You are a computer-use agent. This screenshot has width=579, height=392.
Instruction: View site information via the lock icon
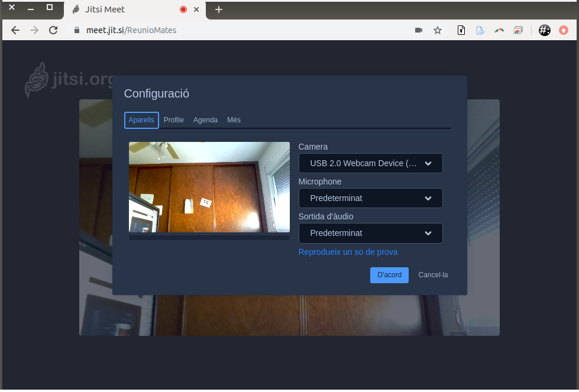(x=76, y=30)
